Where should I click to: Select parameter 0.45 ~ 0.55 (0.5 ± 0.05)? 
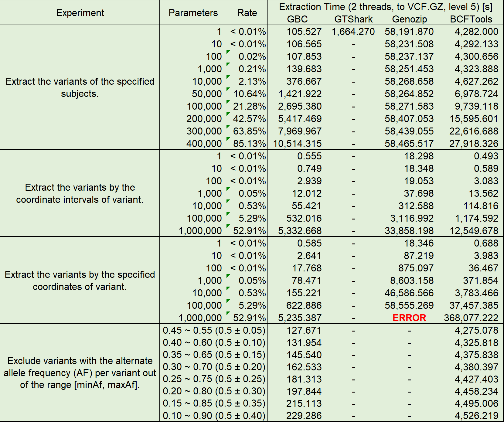[x=214, y=330]
